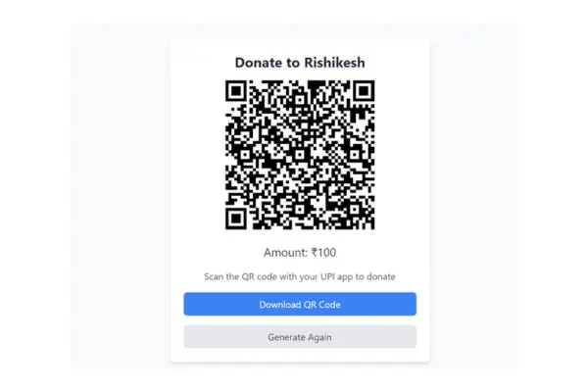Click the Amount label text
The width and height of the screenshot is (588, 392).
pyautogui.click(x=286, y=253)
